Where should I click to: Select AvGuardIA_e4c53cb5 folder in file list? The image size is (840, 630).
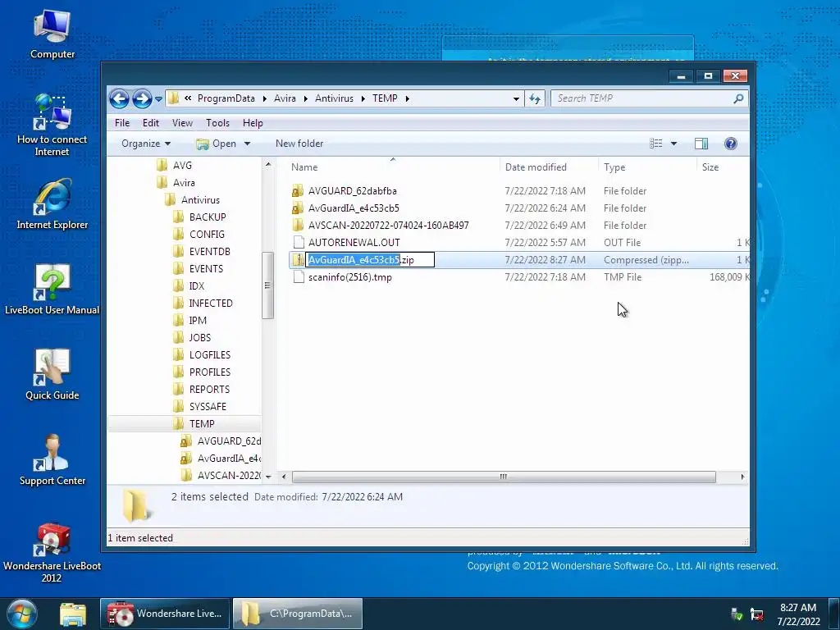click(x=354, y=208)
